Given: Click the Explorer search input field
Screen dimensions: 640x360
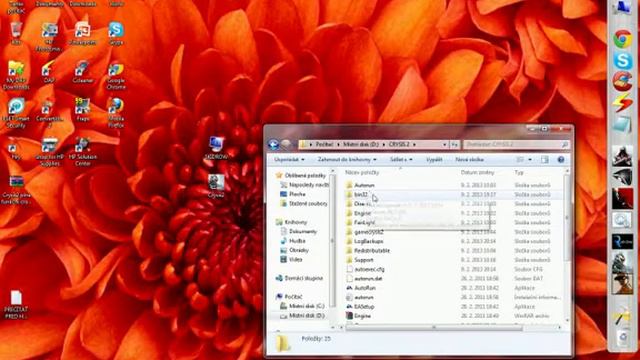Looking at the screenshot, I should tap(516, 144).
